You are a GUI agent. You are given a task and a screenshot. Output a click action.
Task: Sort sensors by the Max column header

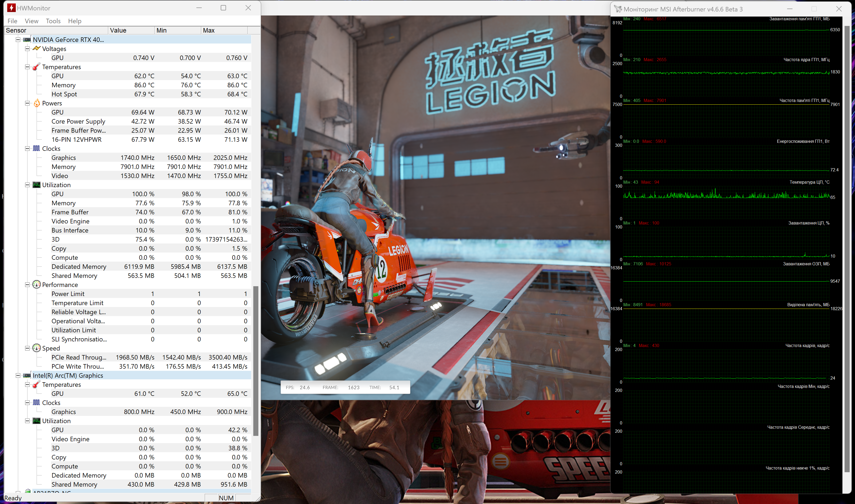pos(208,30)
